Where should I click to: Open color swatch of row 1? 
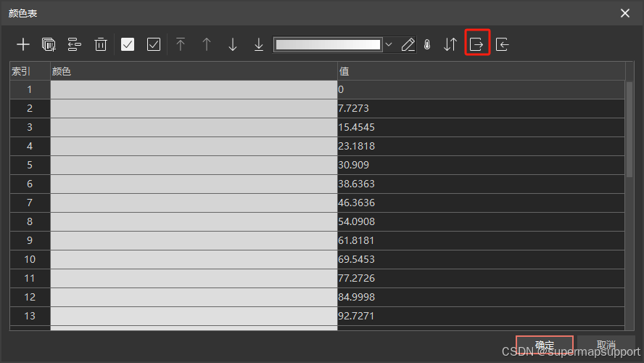click(194, 89)
